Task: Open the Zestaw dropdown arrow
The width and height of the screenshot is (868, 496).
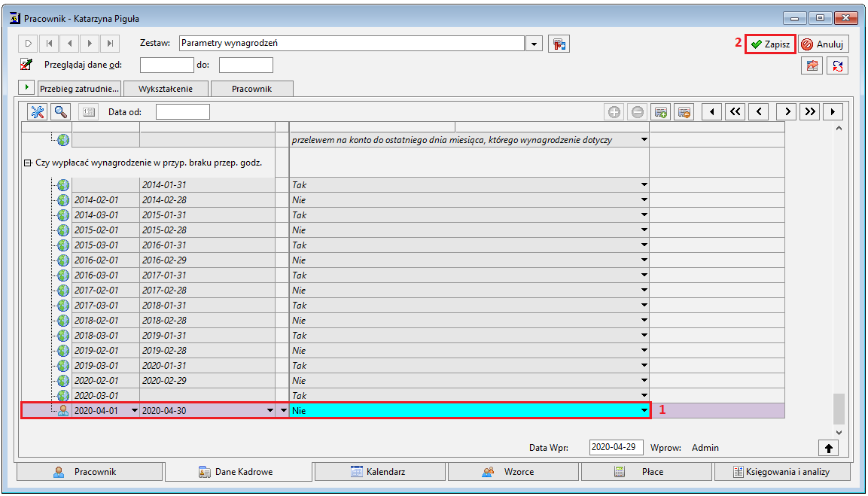Action: [x=534, y=44]
